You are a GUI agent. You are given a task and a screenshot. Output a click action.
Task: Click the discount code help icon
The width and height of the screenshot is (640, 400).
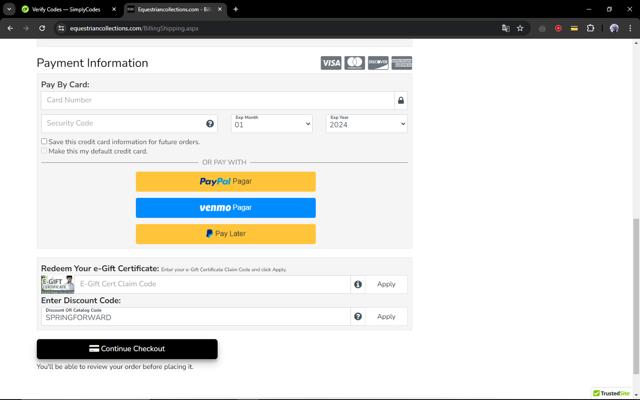coord(358,316)
